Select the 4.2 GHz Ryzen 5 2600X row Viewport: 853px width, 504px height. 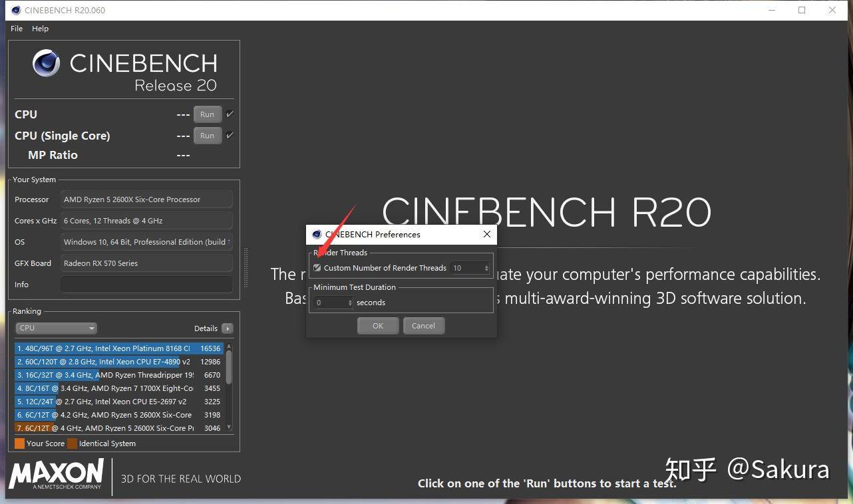(x=119, y=415)
